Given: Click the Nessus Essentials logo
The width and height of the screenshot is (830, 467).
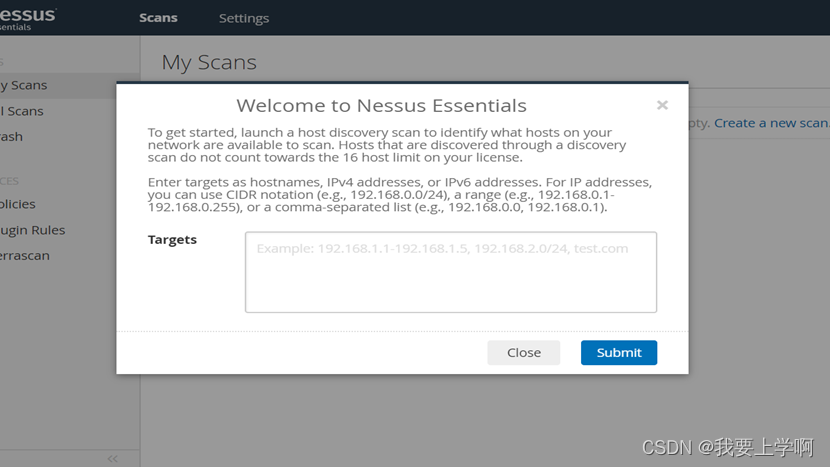Looking at the screenshot, I should [x=28, y=18].
